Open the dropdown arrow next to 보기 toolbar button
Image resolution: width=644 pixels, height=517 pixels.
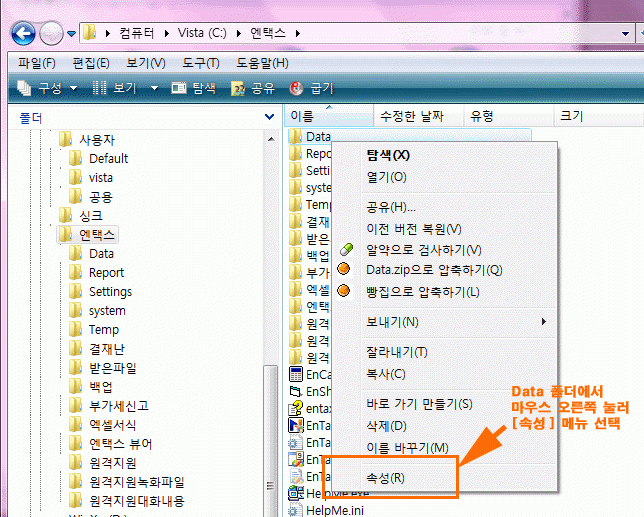click(x=154, y=88)
